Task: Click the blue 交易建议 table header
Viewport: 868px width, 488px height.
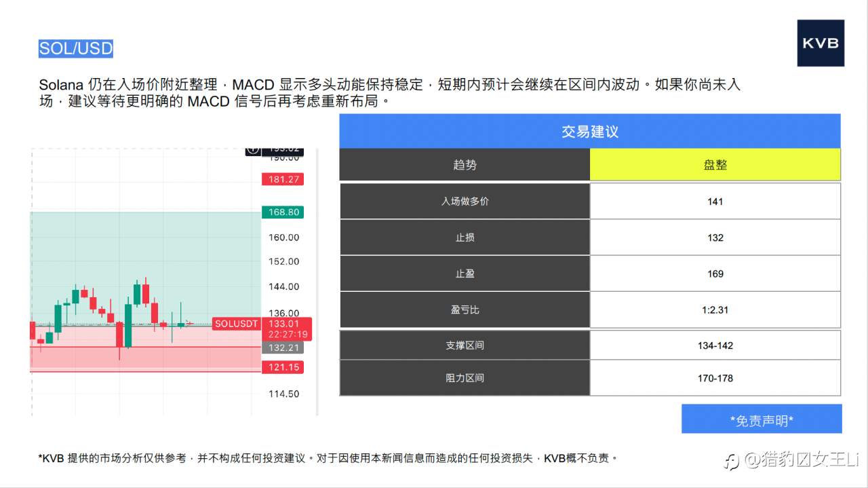Action: (x=590, y=132)
